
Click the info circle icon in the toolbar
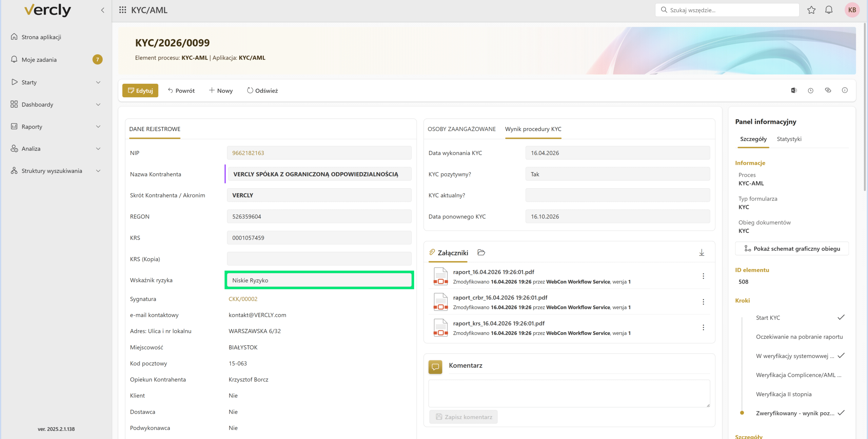click(845, 90)
